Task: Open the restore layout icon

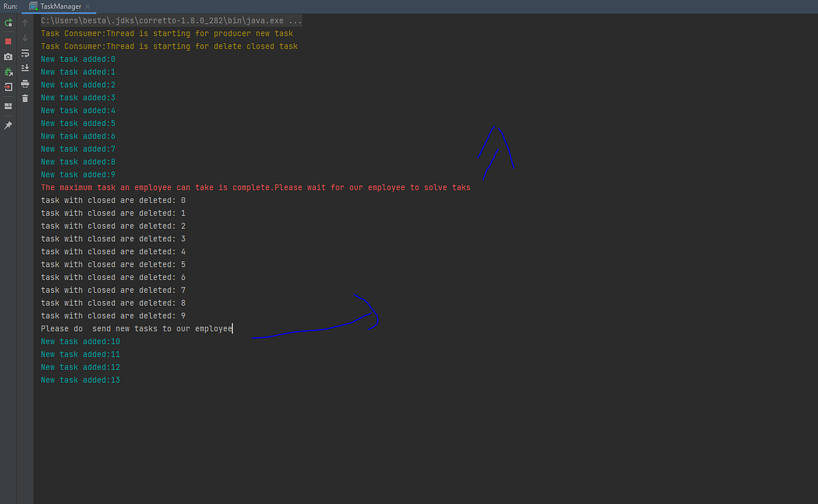Action: 8,106
